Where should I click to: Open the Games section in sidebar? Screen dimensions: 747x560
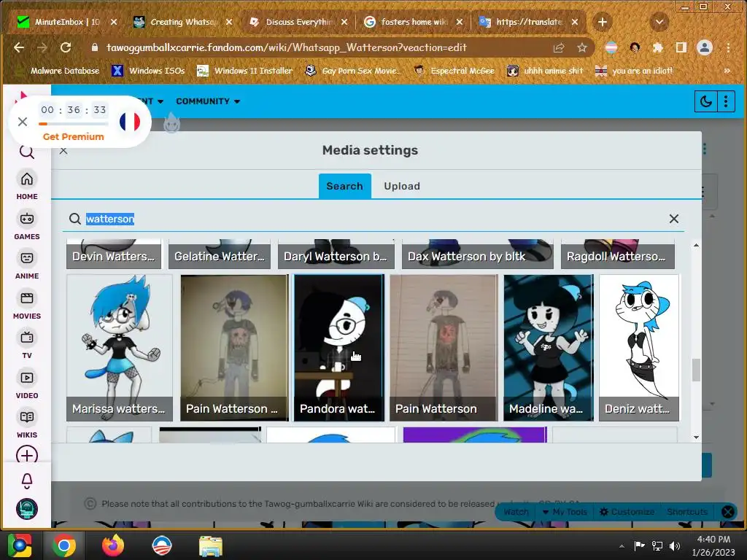point(27,225)
